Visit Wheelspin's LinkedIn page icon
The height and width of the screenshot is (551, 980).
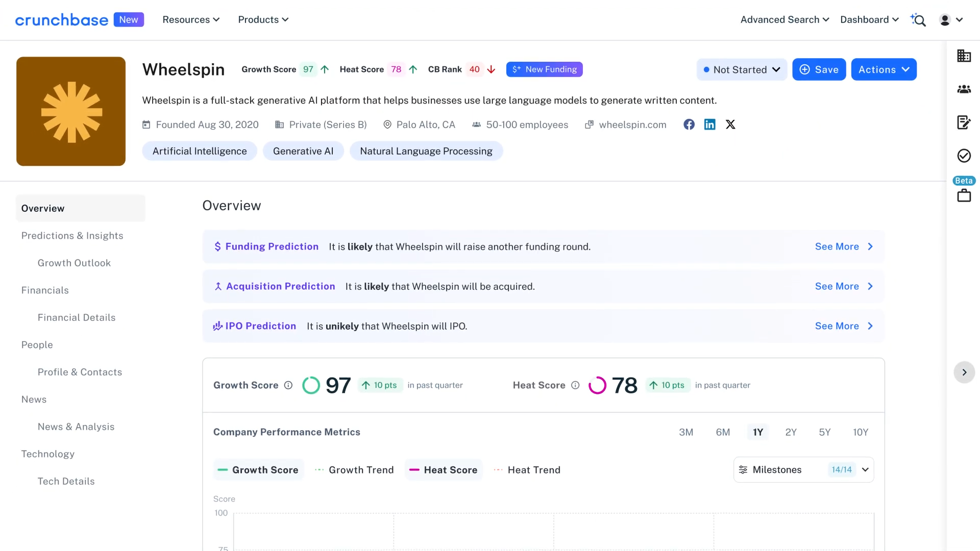709,124
